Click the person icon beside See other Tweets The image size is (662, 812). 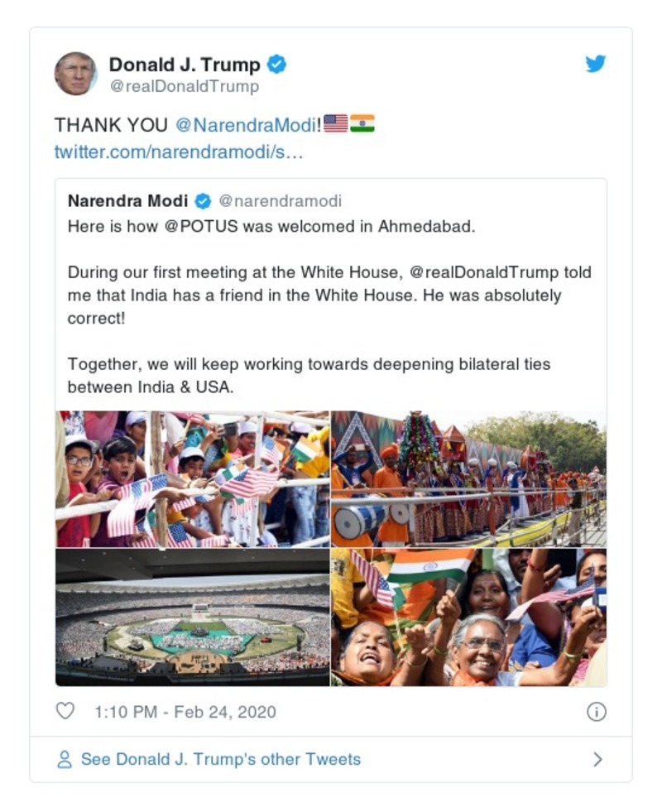[65, 759]
